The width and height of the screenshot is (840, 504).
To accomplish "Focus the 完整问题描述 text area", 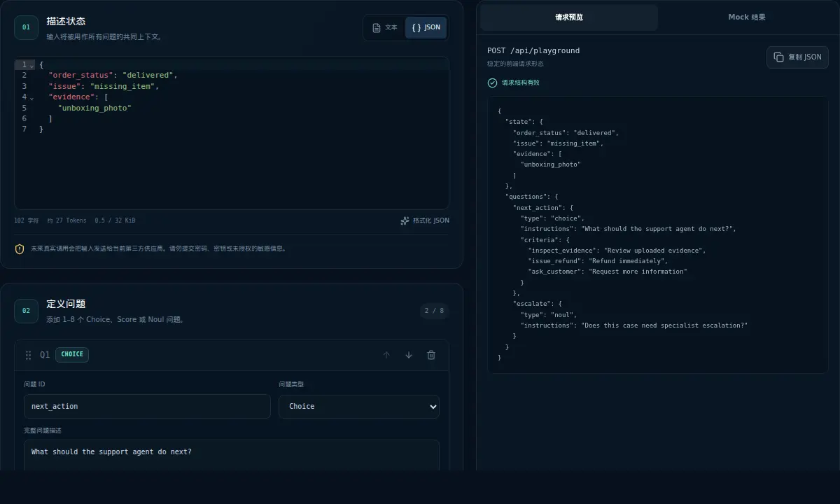I will 232,455.
